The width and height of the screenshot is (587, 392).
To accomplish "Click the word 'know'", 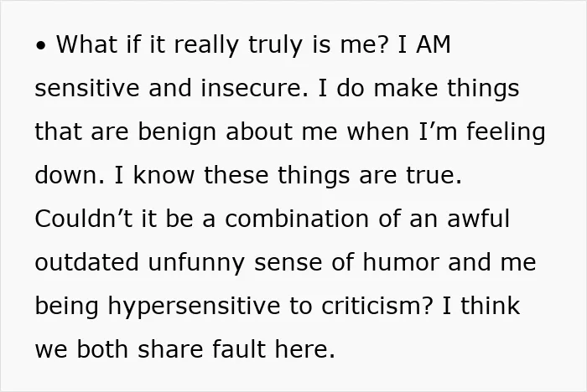I will click(x=164, y=175).
